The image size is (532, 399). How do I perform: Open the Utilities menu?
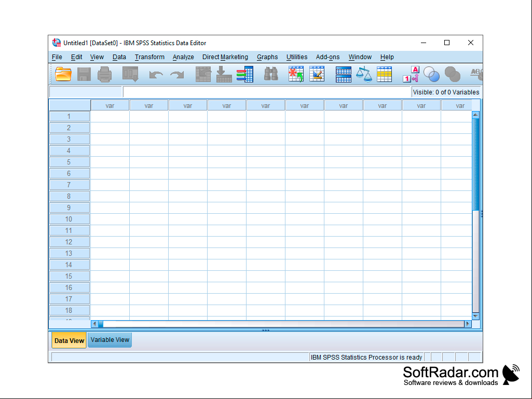click(297, 57)
